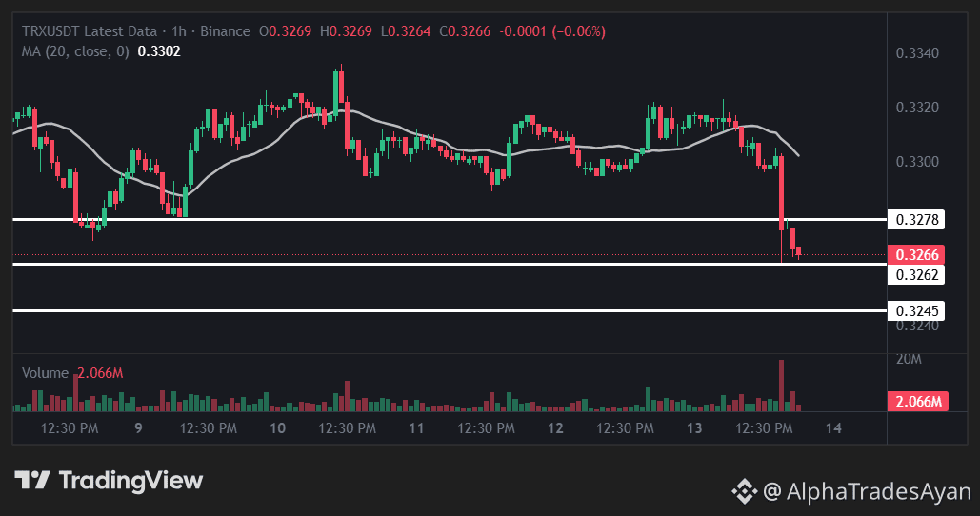980x516 pixels.
Task: Select the 0.3262 horizontal line label
Action: 916,275
